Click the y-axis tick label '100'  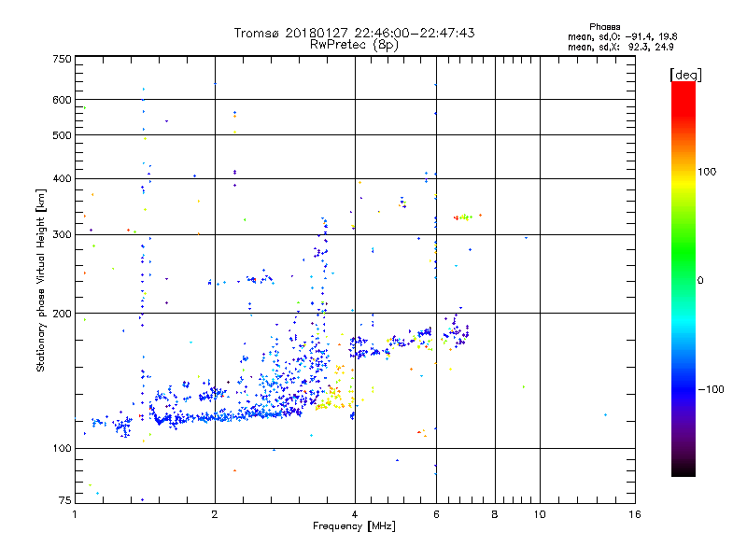point(62,449)
